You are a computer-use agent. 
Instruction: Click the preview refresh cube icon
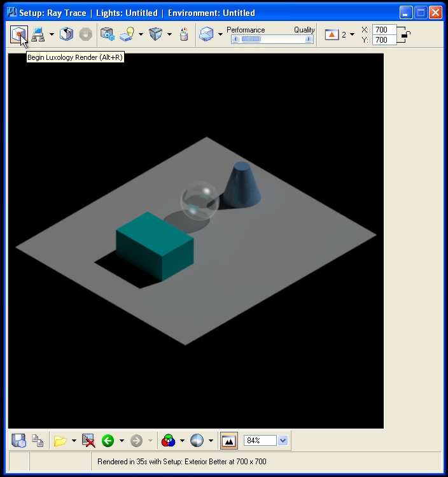(x=66, y=34)
